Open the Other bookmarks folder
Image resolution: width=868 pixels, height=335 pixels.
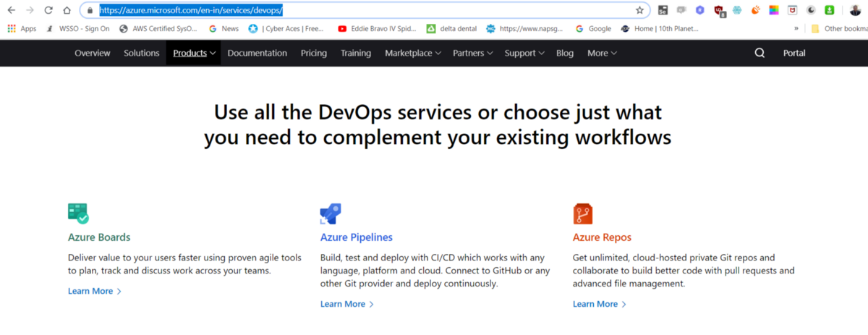[x=838, y=29]
